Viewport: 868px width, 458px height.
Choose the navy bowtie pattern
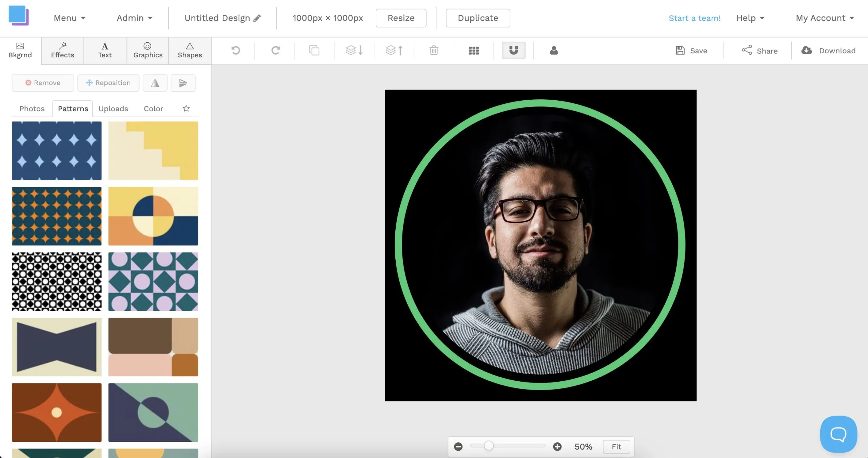coord(57,347)
